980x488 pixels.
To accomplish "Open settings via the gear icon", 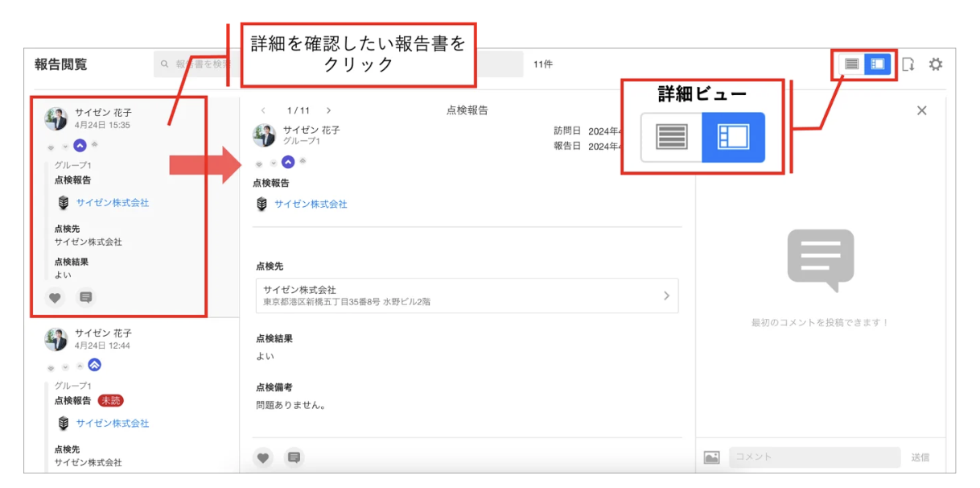I will click(936, 64).
